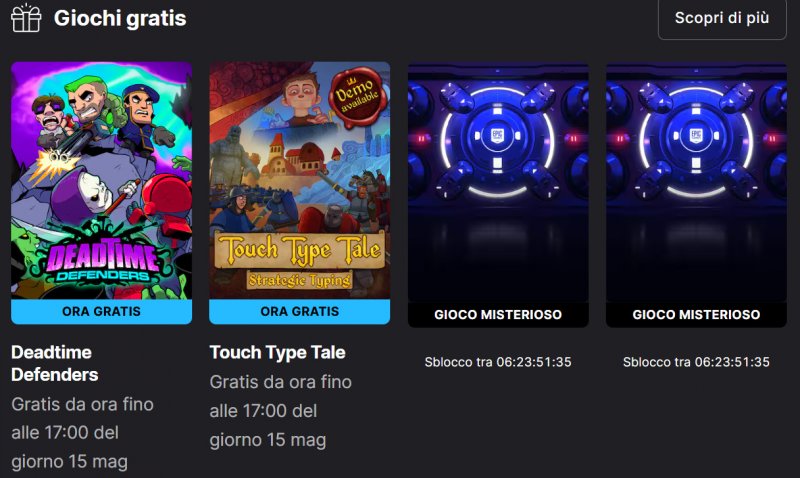
Task: Click the second mystery game vault image
Action: pos(696,182)
